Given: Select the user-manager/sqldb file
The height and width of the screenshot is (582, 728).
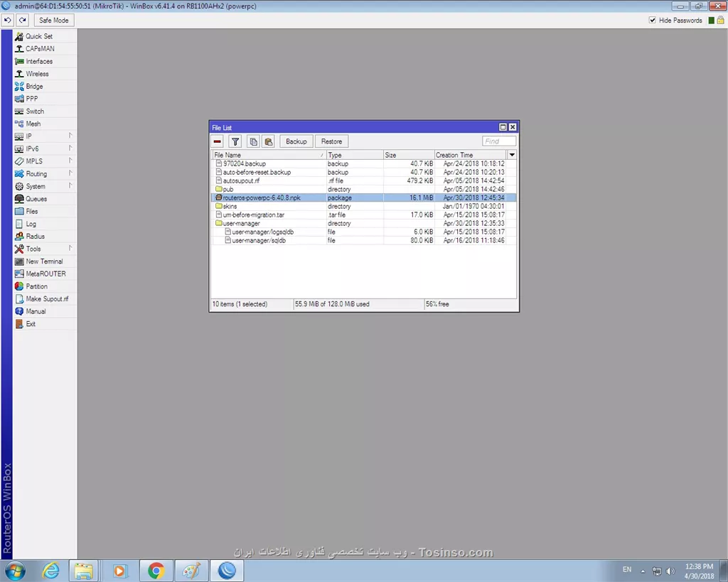Looking at the screenshot, I should [x=364, y=240].
